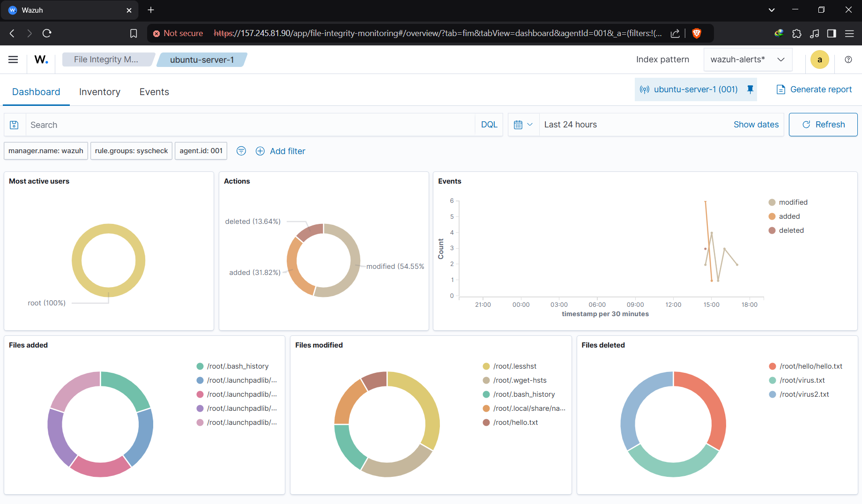Toggle the modified series legend
Image resolution: width=862 pixels, height=504 pixels.
[788, 202]
